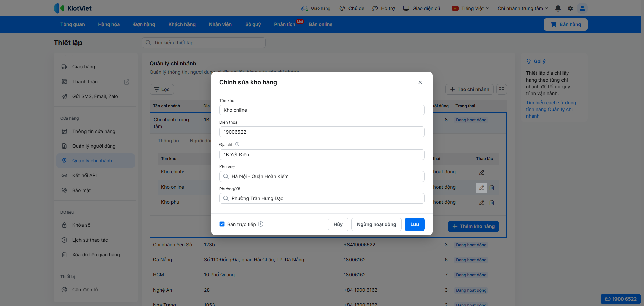The image size is (644, 306).
Task: Click Điện thoại input field
Action: (x=322, y=132)
